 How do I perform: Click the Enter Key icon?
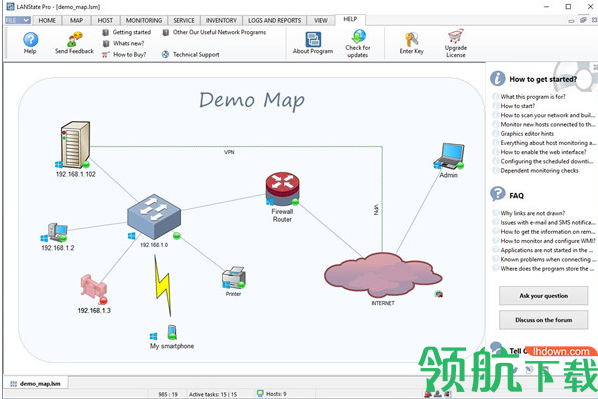click(412, 39)
